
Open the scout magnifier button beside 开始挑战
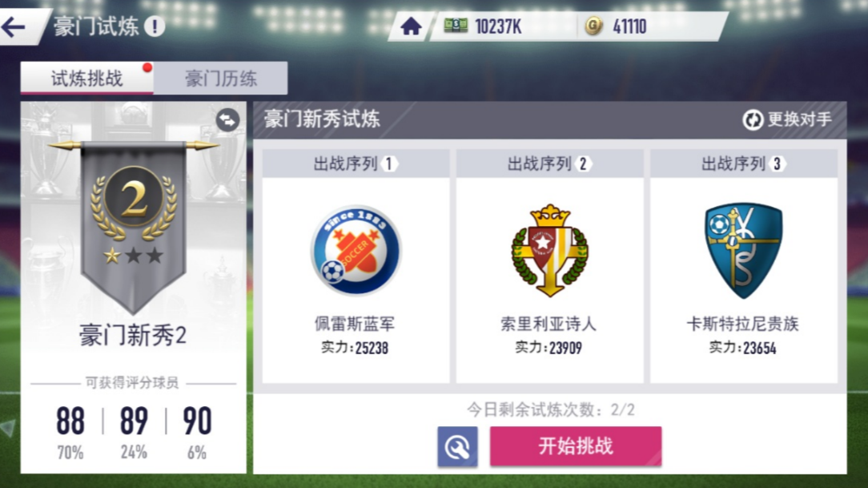(457, 446)
